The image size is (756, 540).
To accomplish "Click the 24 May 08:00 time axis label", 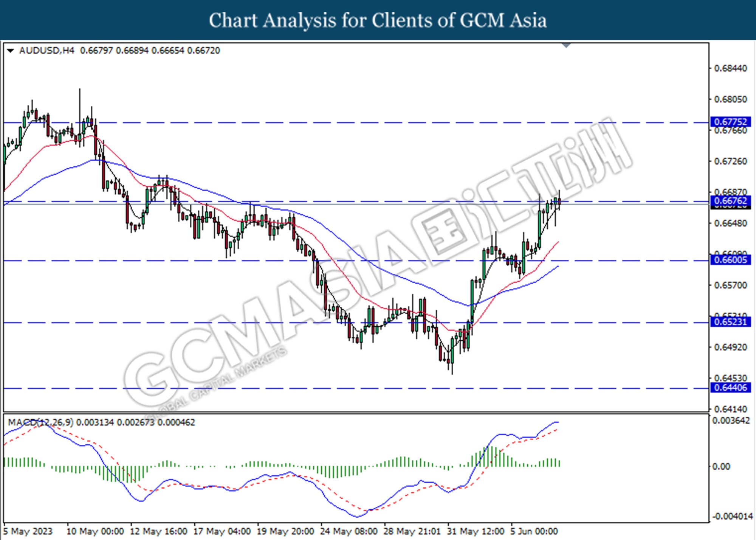I will [x=349, y=532].
